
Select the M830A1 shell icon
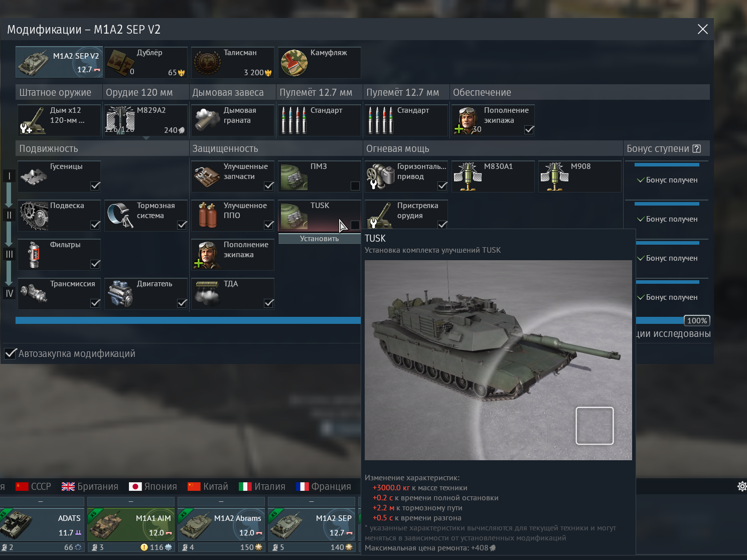pos(468,176)
